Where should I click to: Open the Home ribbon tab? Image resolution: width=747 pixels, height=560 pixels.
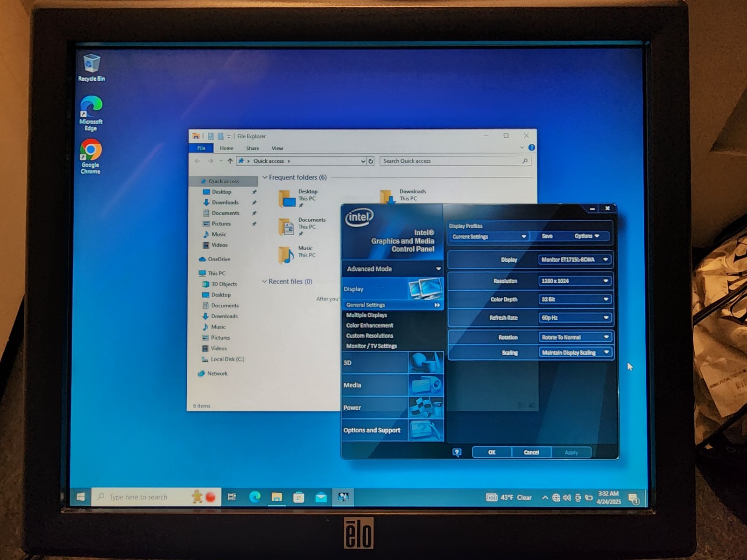pyautogui.click(x=226, y=148)
